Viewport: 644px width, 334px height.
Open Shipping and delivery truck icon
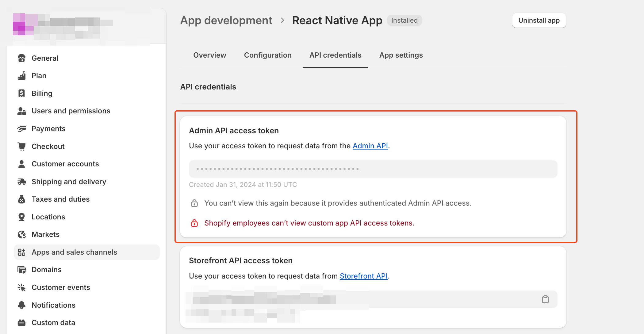21,181
